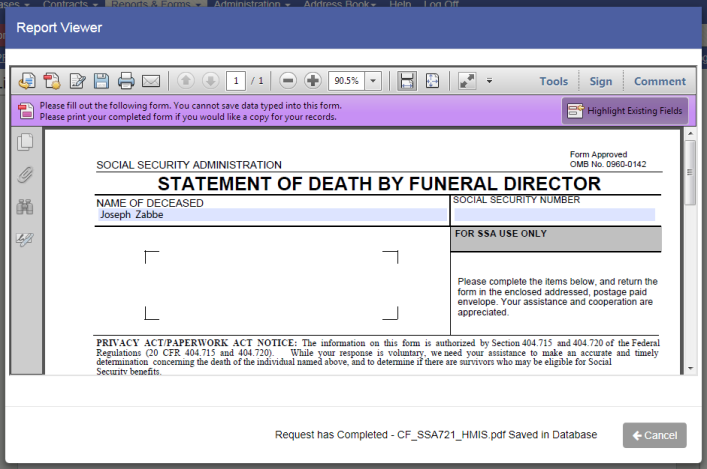Click the Export PDF toolbar icon

coord(27,81)
